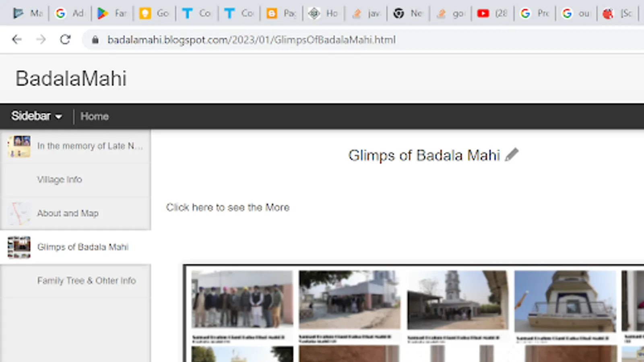Click the thumbnail beside 'Glimps of Badala Mahi'

[19, 247]
